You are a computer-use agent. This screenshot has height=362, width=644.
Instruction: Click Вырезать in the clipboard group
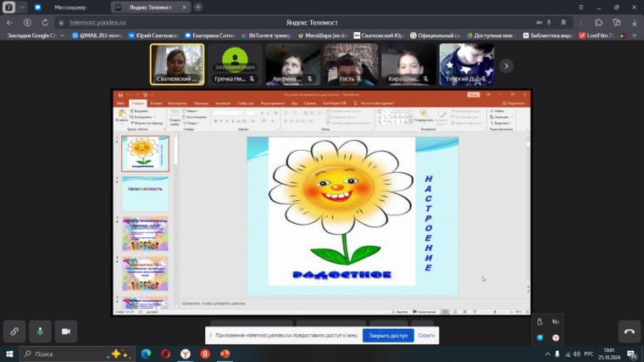(x=139, y=111)
